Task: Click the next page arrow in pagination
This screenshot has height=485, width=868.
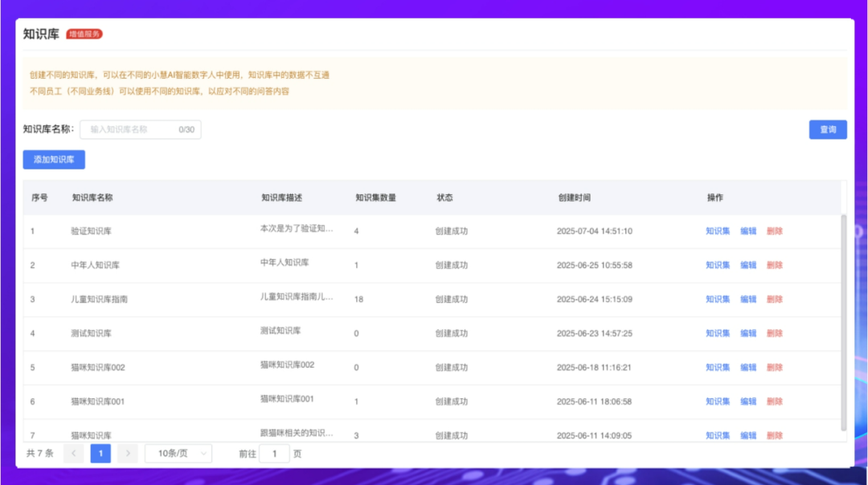Action: 127,454
